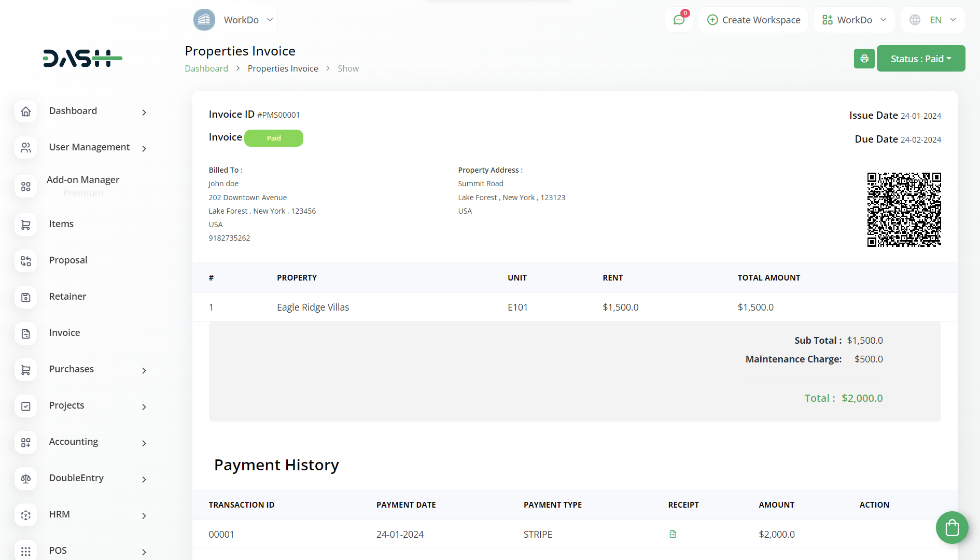Click the print invoice icon button
The image size is (980, 560).
click(864, 59)
